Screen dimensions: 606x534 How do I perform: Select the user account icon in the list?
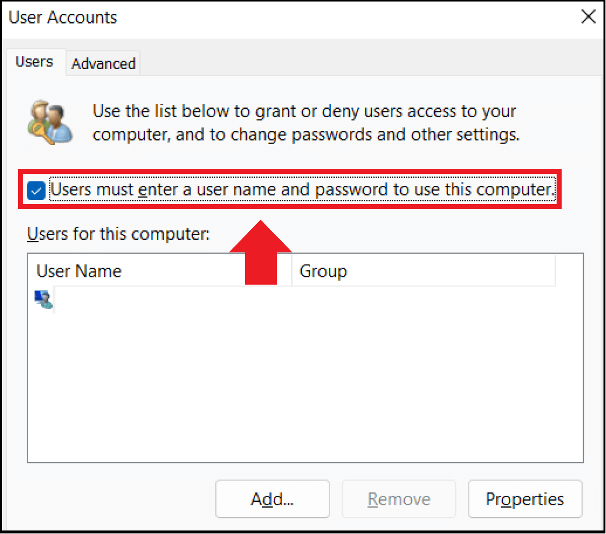pos(44,298)
